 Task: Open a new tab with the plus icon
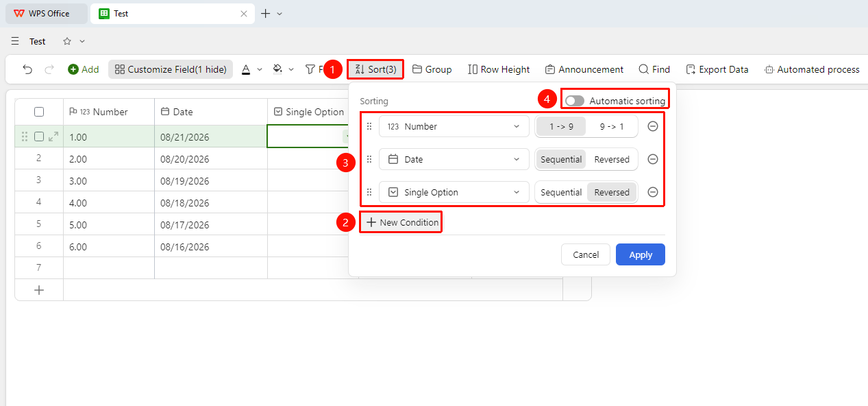pyautogui.click(x=266, y=14)
